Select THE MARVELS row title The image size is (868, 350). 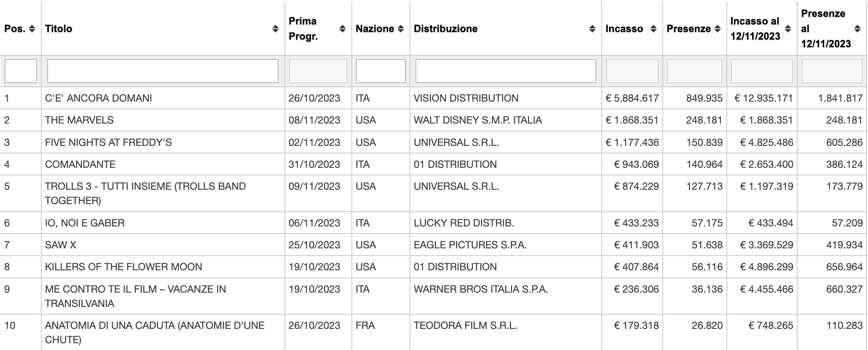pyautogui.click(x=79, y=120)
